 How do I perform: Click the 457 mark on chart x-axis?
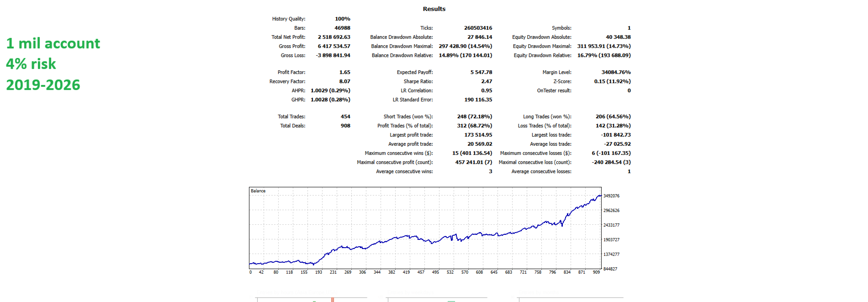421,272
